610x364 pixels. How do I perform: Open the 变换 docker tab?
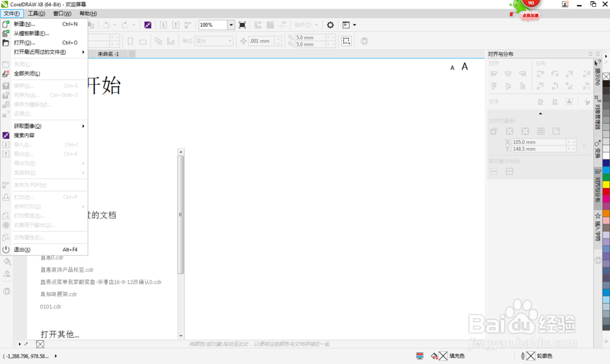[598, 150]
